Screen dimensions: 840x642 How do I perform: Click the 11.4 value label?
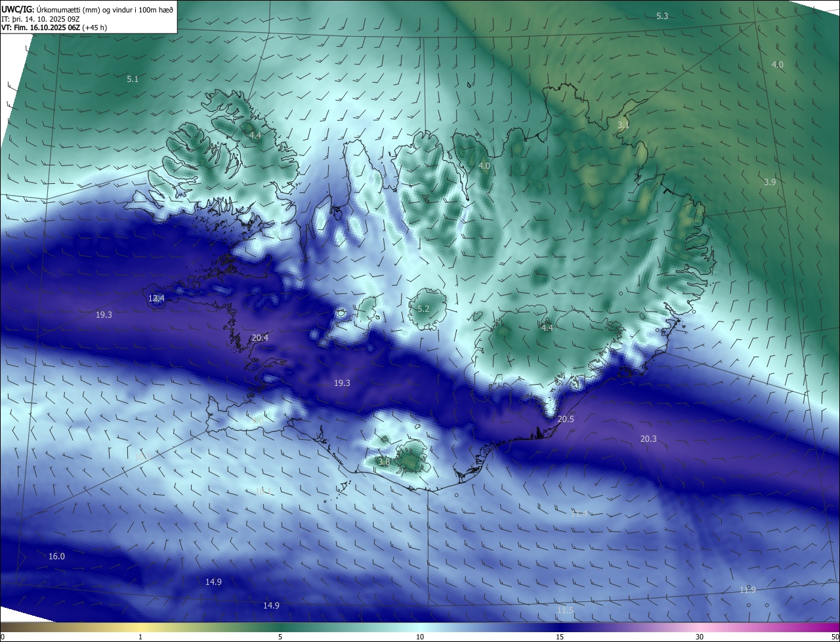pyautogui.click(x=579, y=513)
